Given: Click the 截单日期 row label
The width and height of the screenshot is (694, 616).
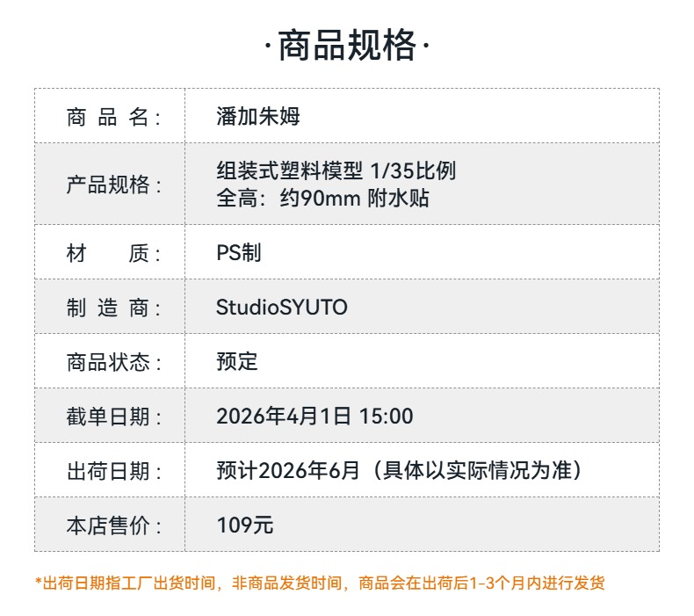Looking at the screenshot, I should [113, 417].
